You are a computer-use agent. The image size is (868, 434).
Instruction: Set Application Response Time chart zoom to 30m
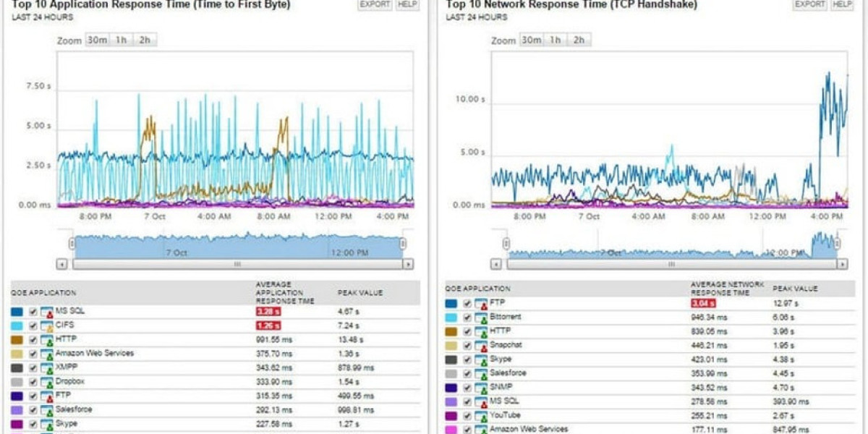pos(97,40)
